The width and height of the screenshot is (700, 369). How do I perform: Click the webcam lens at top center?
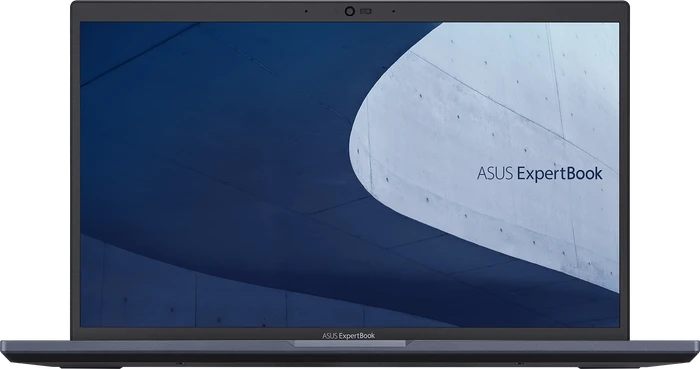pos(350,12)
